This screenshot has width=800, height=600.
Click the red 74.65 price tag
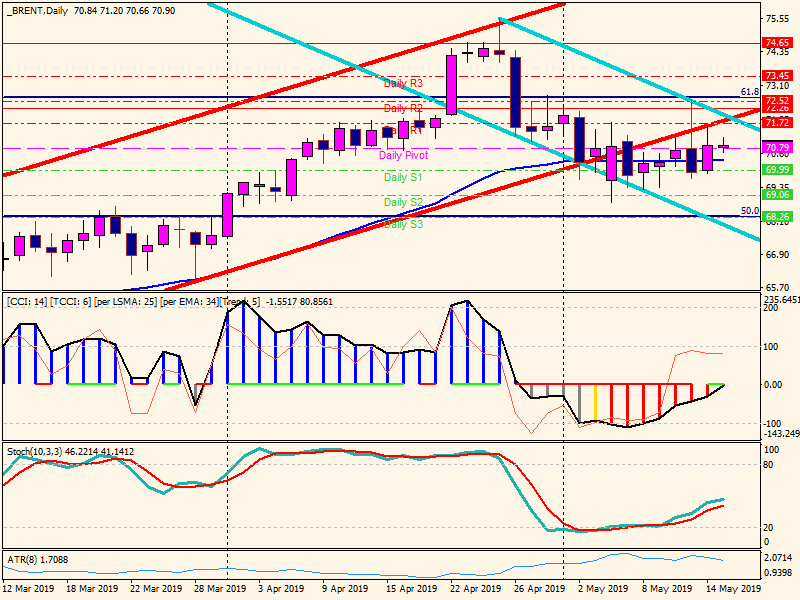tap(777, 43)
